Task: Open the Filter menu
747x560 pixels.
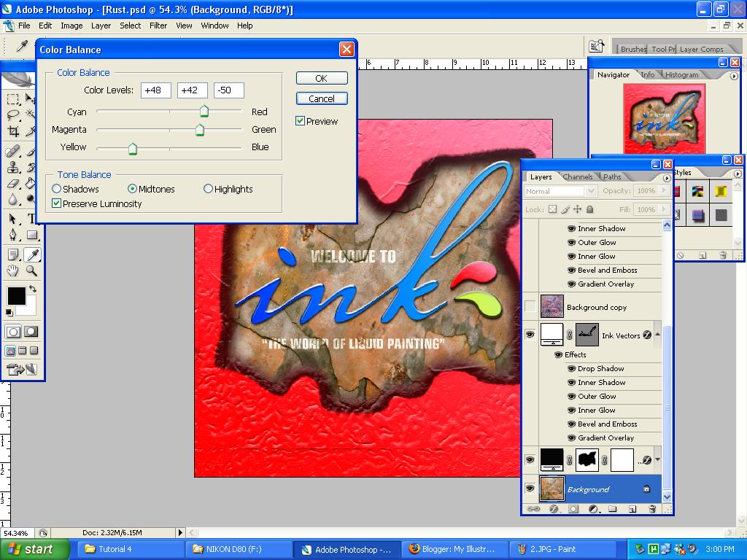Action: click(x=158, y=26)
